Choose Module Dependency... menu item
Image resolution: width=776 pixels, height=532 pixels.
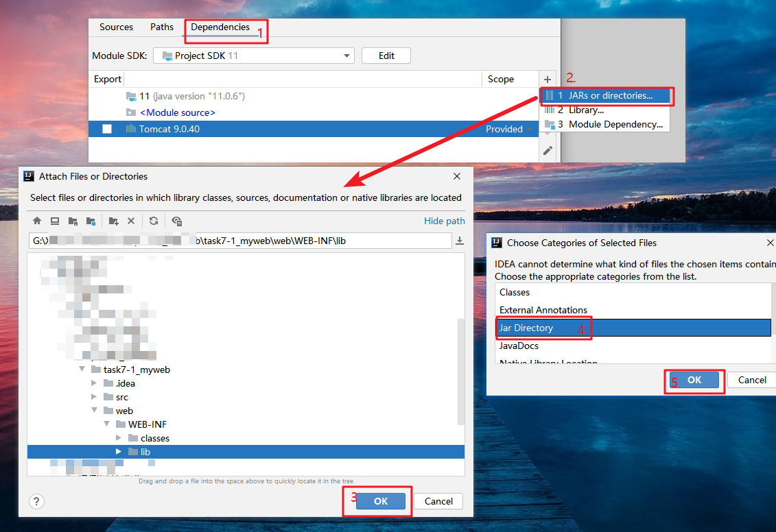[604, 125]
